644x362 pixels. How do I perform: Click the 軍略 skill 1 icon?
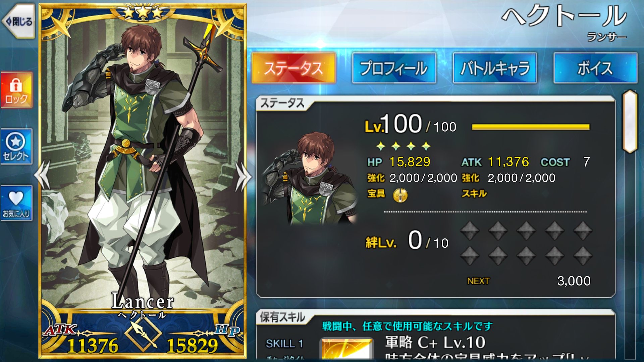(347, 349)
